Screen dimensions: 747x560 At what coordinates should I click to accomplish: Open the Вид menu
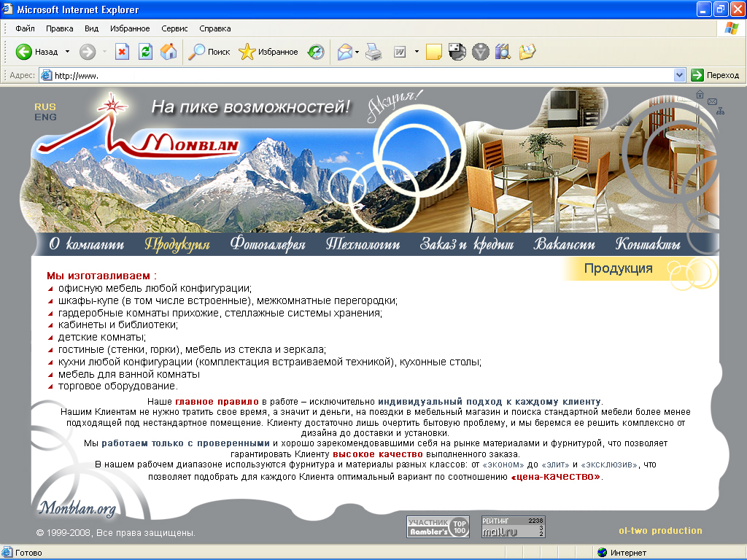coord(91,28)
